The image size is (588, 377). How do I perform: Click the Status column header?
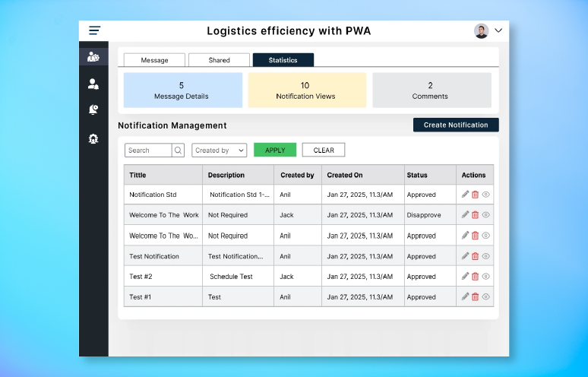click(x=431, y=175)
